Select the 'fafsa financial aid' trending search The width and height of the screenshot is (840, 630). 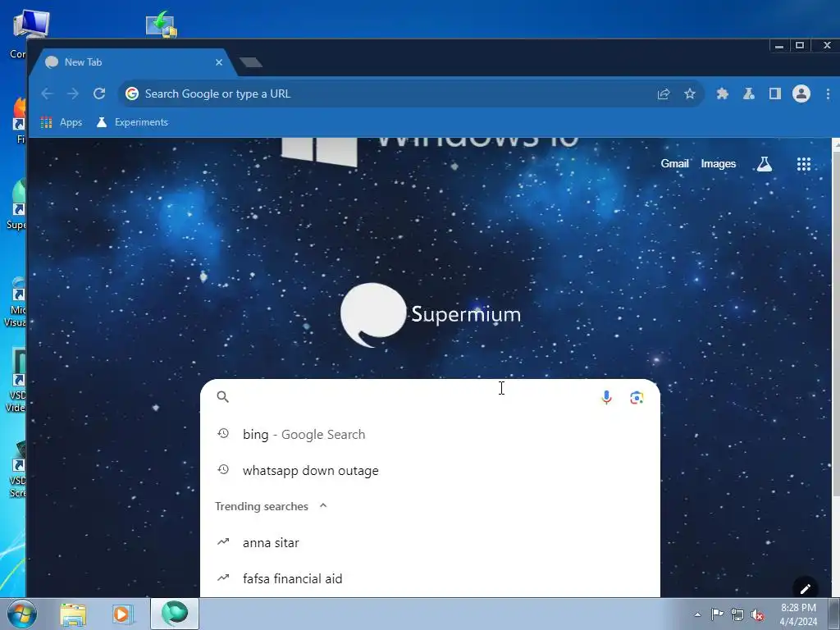pos(430,578)
